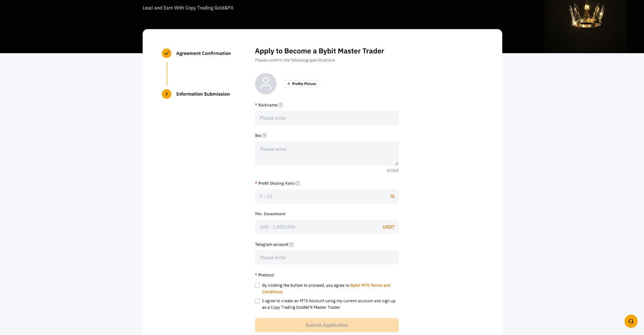Screen dimensions: 644x335
Task: Click the Profit Sharing Ratio help icon
Action: [x=298, y=184]
